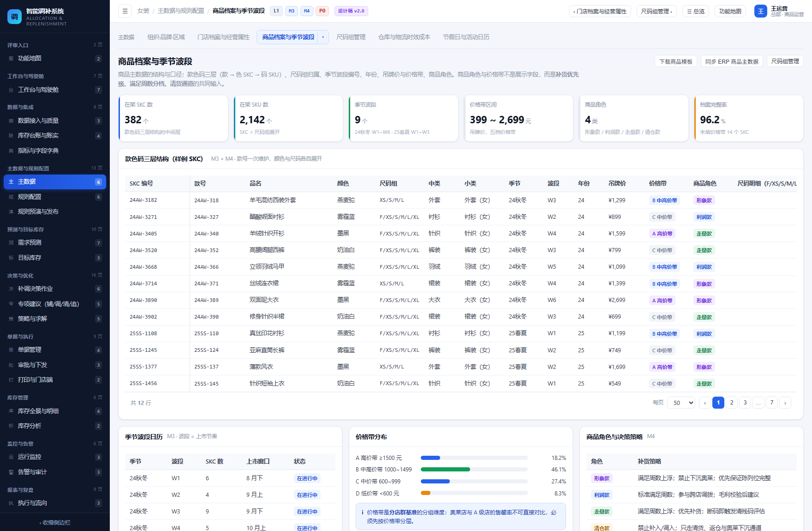Click 同步 ERP 商品主数据 button
This screenshot has width=812, height=531.
click(x=732, y=61)
